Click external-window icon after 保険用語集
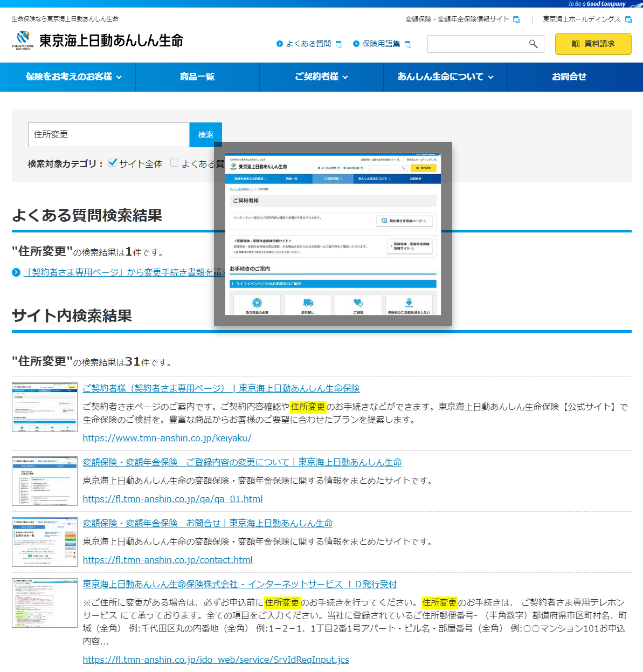643x672 pixels. coord(408,44)
